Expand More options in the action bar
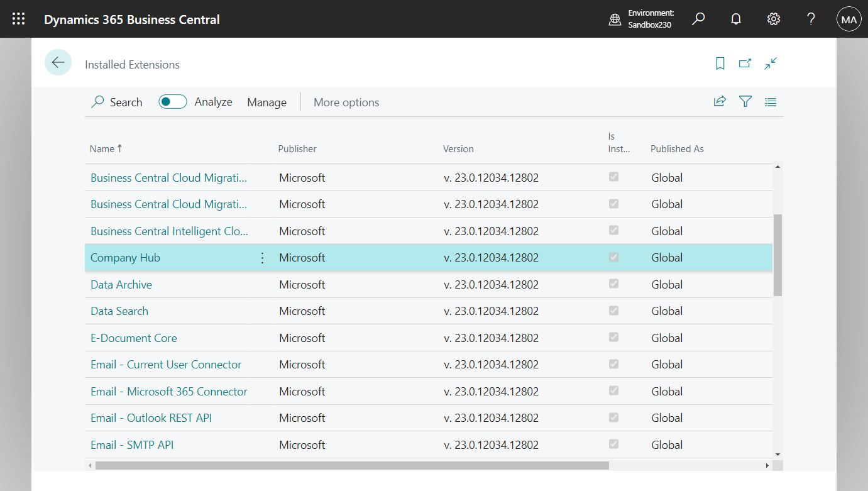The image size is (868, 491). click(346, 102)
